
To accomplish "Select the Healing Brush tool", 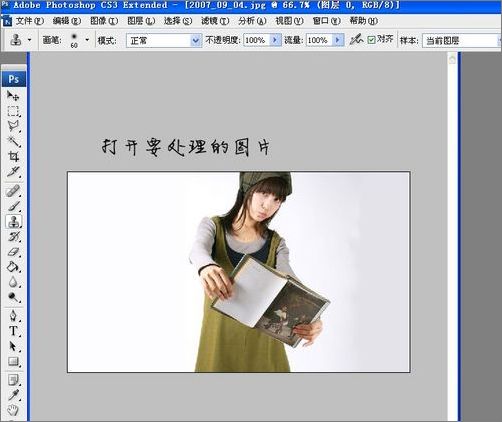I will pos(13,191).
